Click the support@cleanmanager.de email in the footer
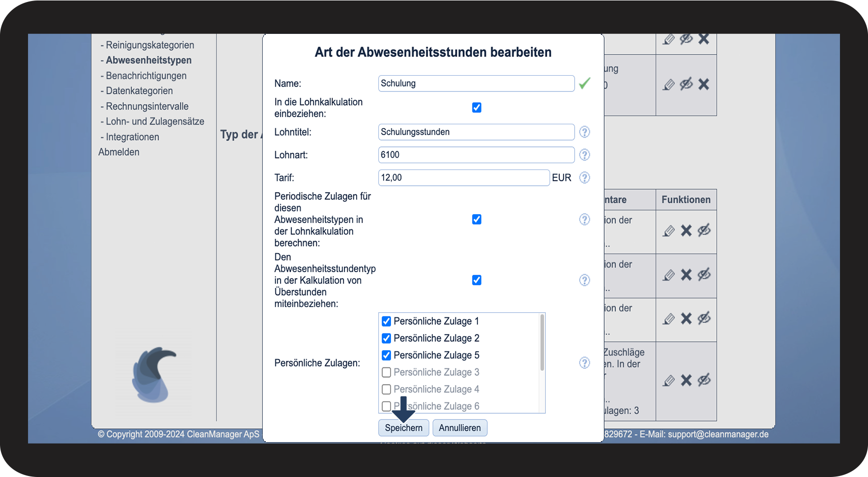This screenshot has height=477, width=868. click(718, 434)
